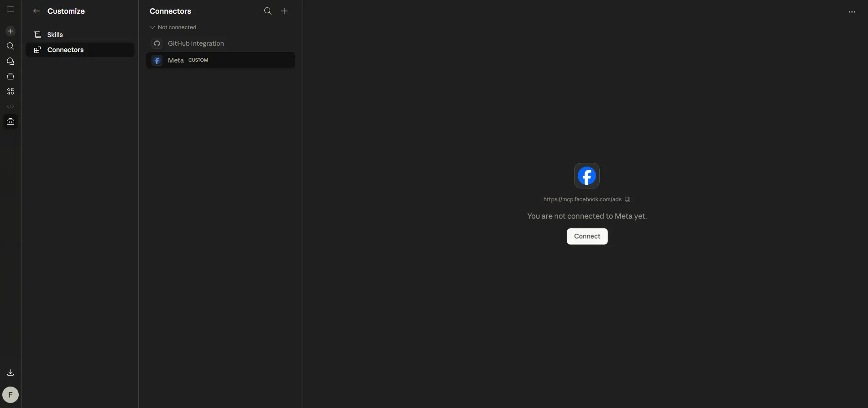This screenshot has height=408, width=868.
Task: Copy the mcp.facebook.com URL
Action: click(627, 199)
